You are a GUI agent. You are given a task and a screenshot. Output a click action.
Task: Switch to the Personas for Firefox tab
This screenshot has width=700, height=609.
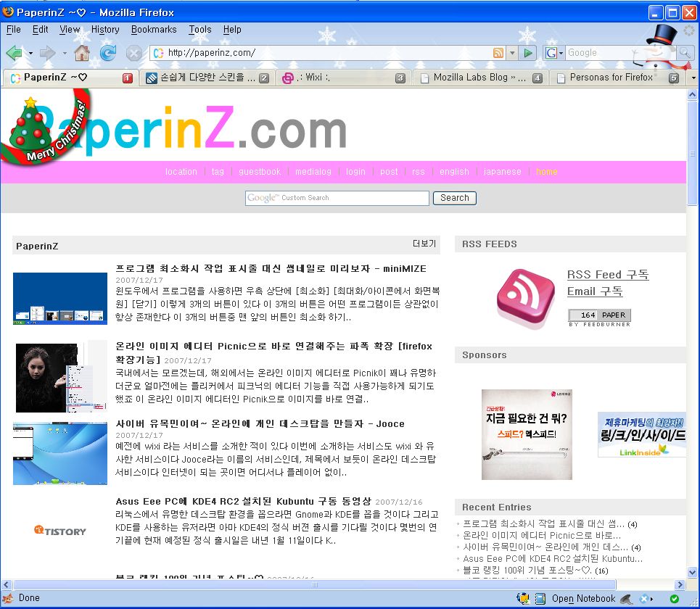click(x=617, y=78)
